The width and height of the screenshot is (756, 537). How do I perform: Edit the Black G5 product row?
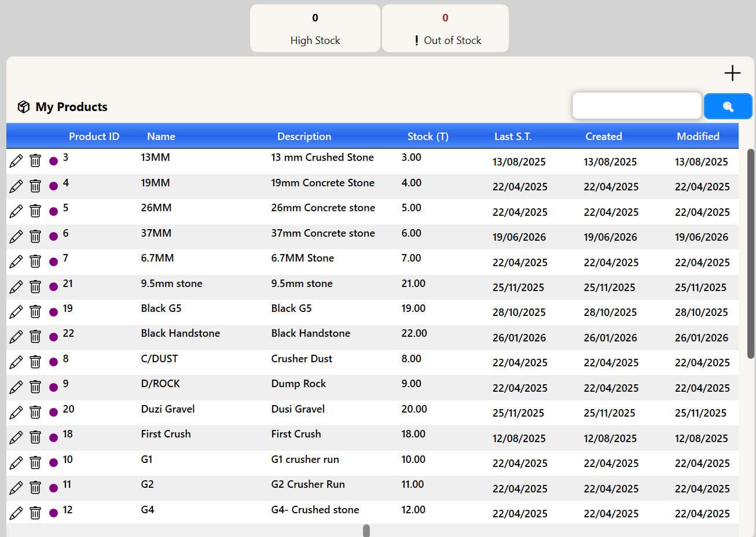(16, 312)
